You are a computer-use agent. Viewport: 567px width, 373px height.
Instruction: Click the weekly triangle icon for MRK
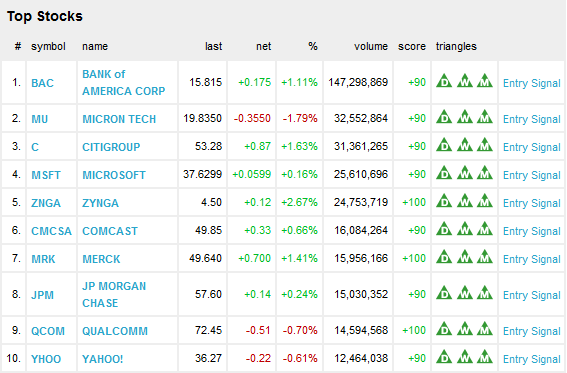465,257
